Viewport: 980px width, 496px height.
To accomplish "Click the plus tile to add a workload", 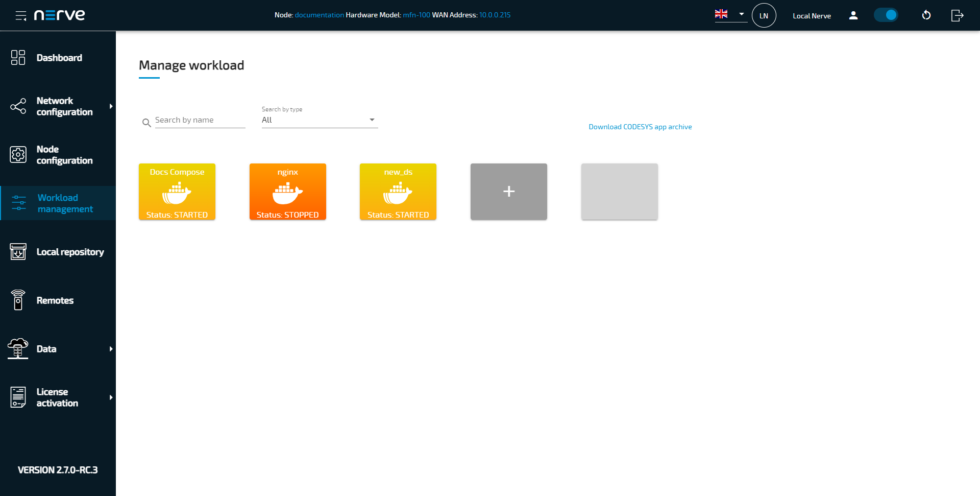I will [x=508, y=192].
